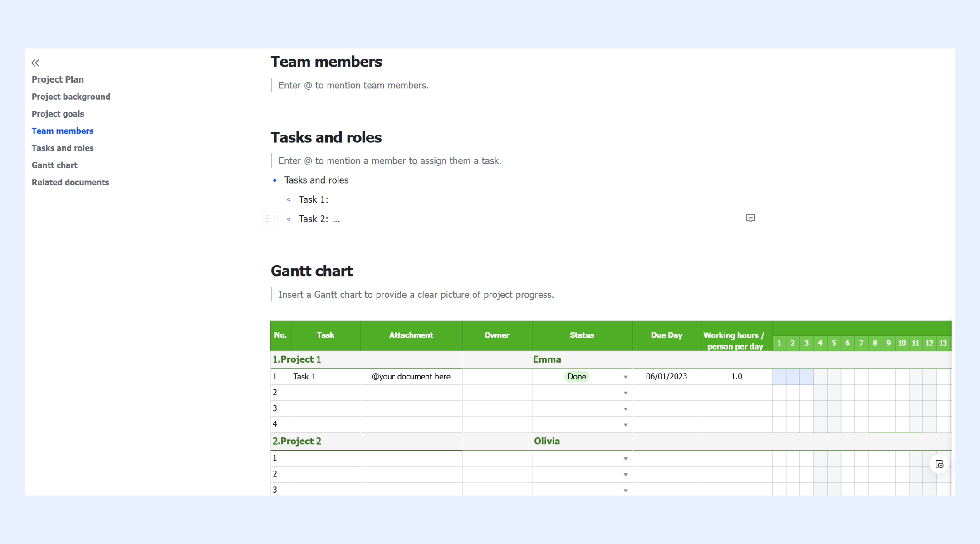Viewport: 980px width, 544px height.
Task: Click the comment icon beside Task 2
Action: (750, 219)
